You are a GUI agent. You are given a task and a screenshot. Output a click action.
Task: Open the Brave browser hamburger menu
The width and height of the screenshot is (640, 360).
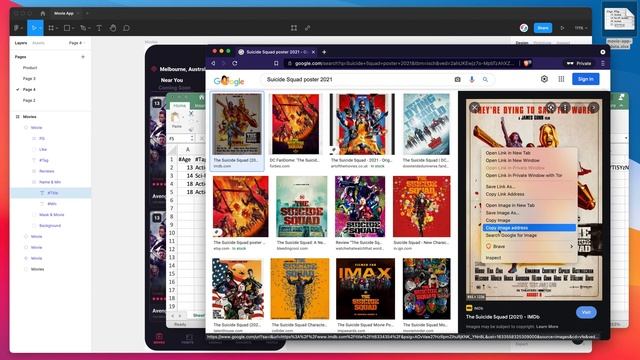coord(603,63)
